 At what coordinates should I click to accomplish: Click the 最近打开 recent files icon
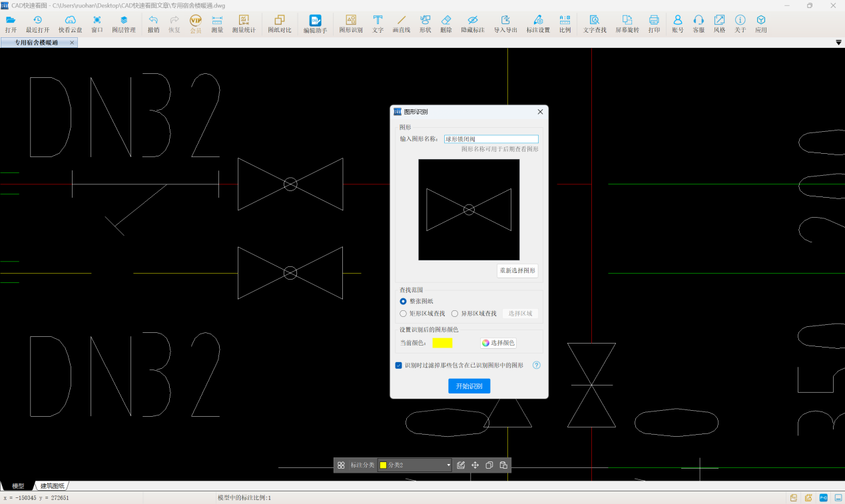click(x=37, y=24)
